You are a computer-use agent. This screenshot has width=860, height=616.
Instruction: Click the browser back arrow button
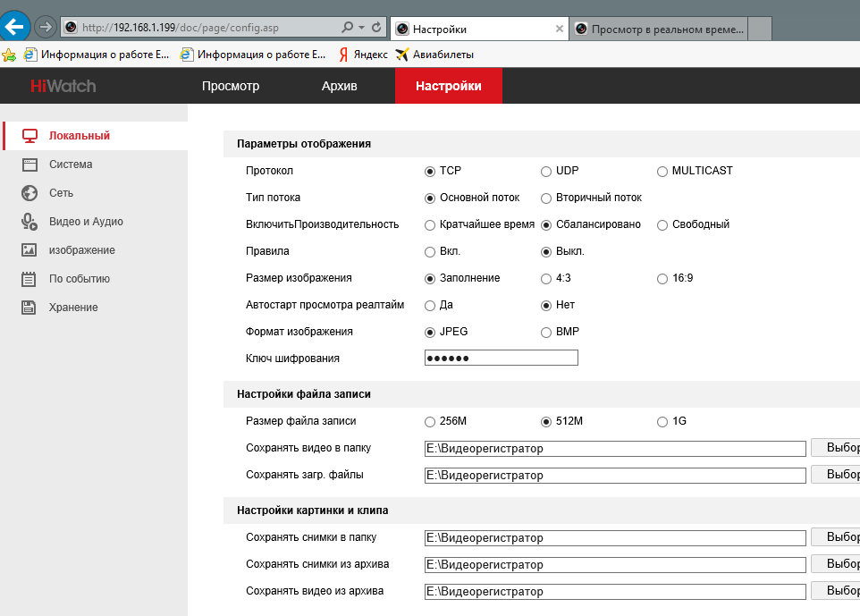click(x=16, y=27)
